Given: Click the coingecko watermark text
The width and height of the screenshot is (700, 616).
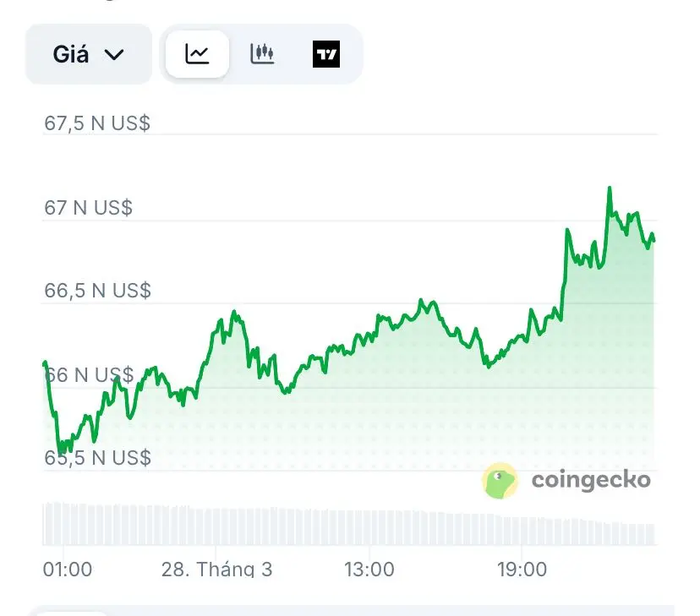Looking at the screenshot, I should [590, 480].
